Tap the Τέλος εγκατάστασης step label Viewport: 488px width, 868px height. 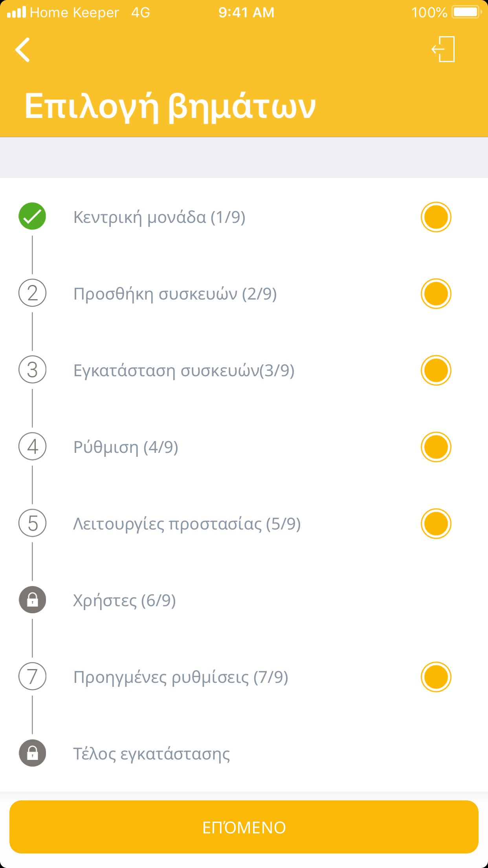point(152,754)
